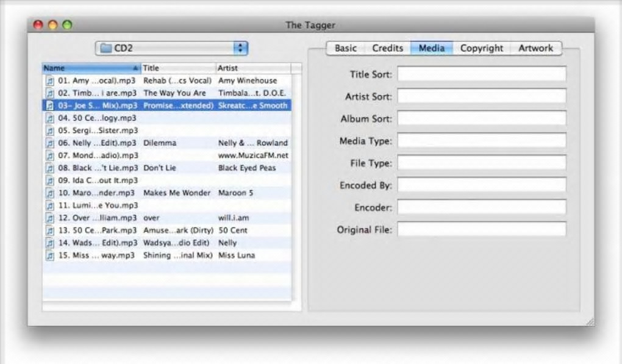Screen dimensions: 622x364
Task: Focus the Media Type field
Action: 482,140
